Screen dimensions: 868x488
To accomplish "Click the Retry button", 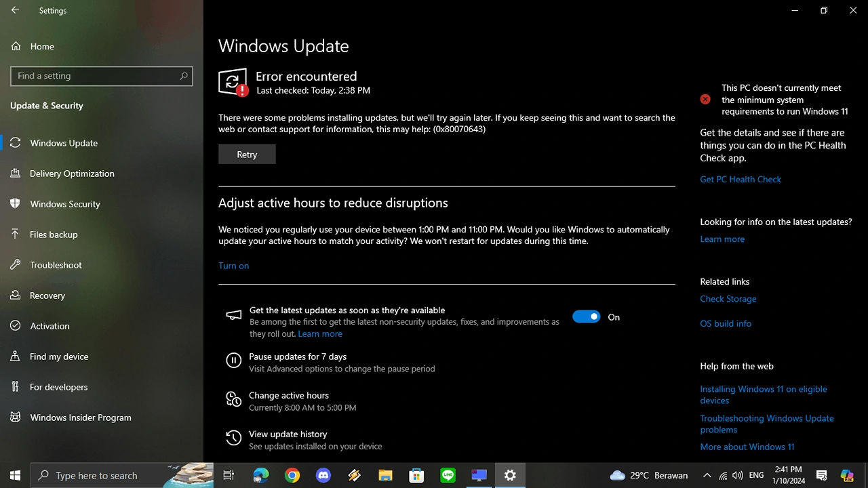I will (x=247, y=155).
